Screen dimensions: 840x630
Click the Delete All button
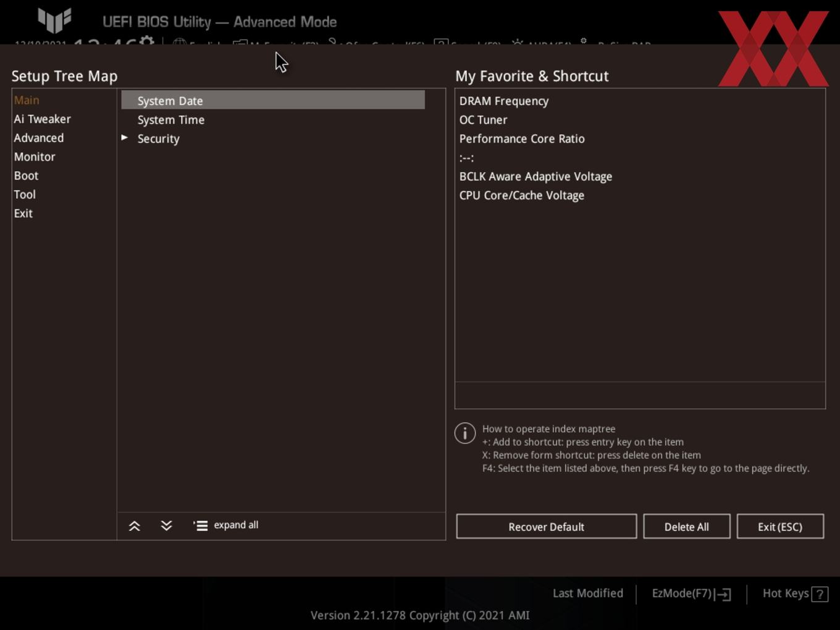coord(687,526)
